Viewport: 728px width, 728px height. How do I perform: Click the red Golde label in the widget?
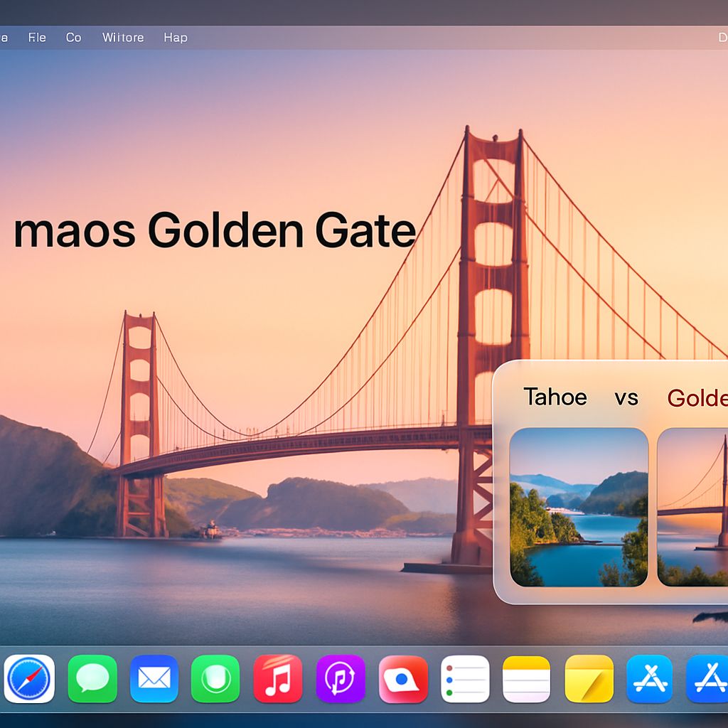[697, 398]
